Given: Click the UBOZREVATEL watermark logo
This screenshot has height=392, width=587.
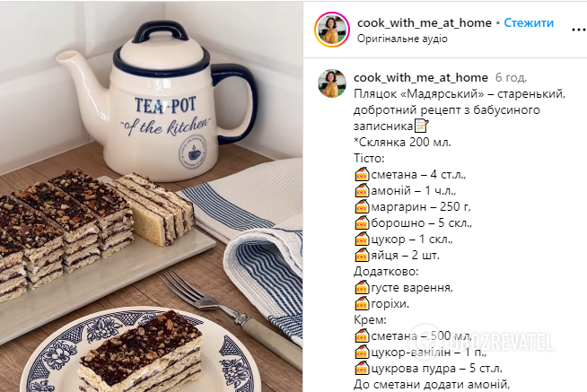Looking at the screenshot, I should [483, 342].
